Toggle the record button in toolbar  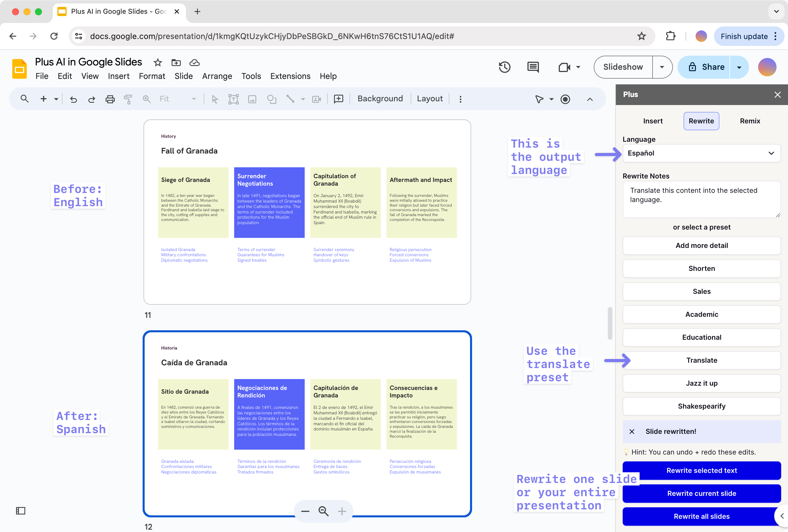(565, 99)
